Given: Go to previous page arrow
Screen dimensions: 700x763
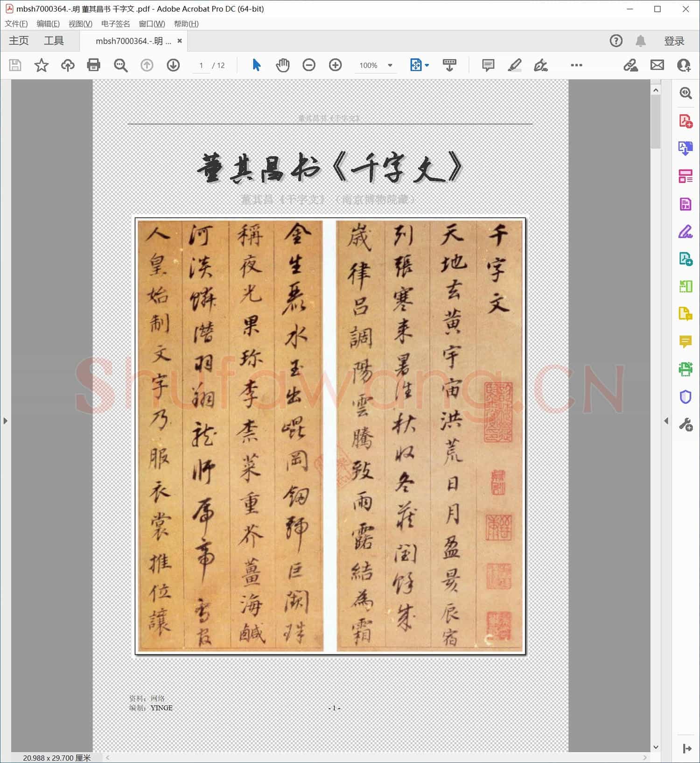Looking at the screenshot, I should pos(147,65).
